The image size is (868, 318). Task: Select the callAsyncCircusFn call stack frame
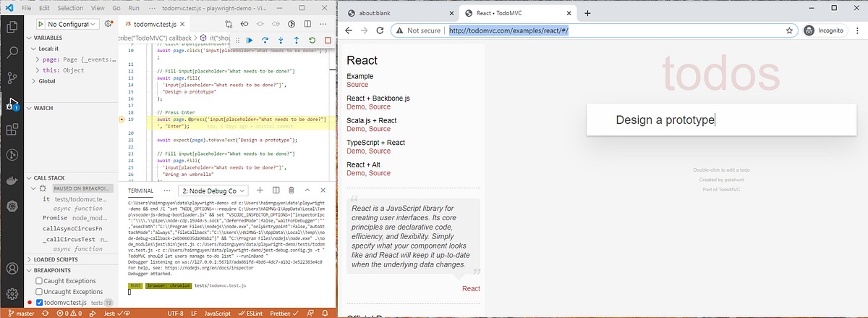72,227
